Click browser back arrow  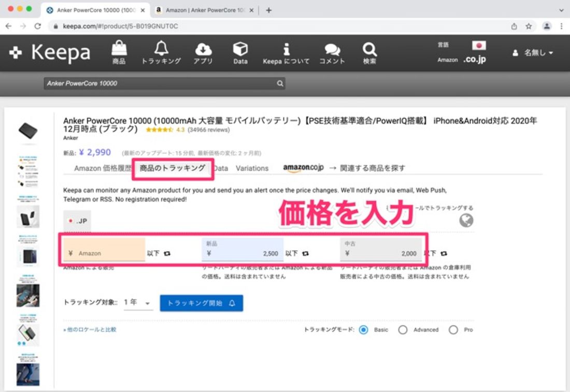coord(9,26)
